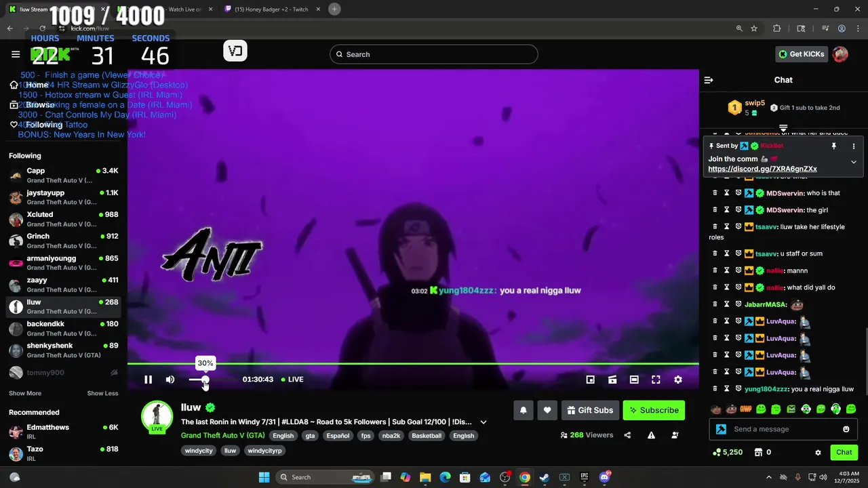The height and width of the screenshot is (488, 868).
Task: Open the Grand Theft Auto V (GTA) category link
Action: coord(223,435)
